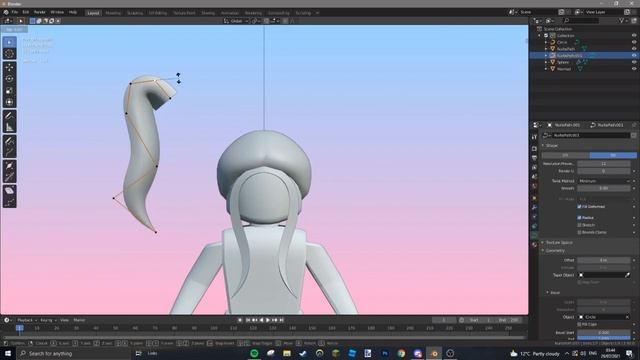640x360 pixels.
Task: Open the Scene properties tab
Action: [x=534, y=177]
